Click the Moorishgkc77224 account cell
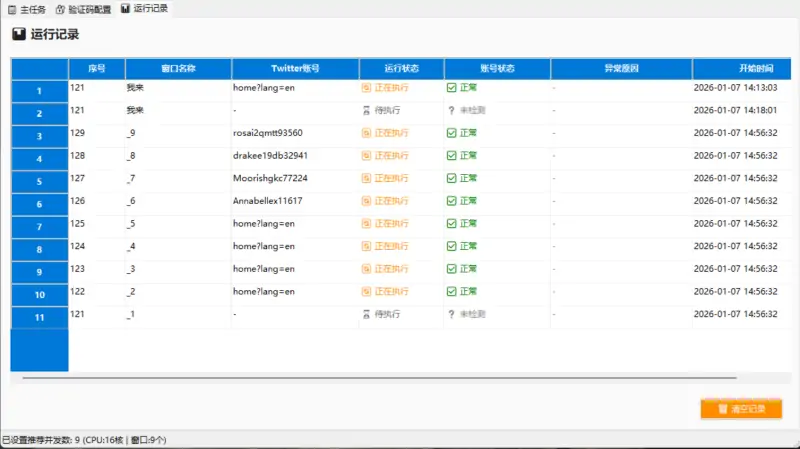Image resolution: width=800 pixels, height=449 pixels. click(270, 178)
